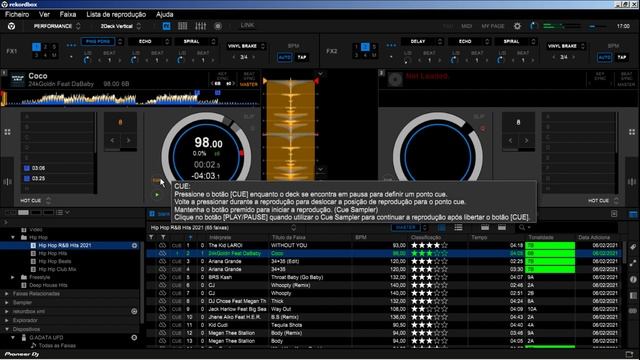This screenshot has height=360, width=640.
Task: Open the Lista de reprodução menu
Action: [116, 14]
